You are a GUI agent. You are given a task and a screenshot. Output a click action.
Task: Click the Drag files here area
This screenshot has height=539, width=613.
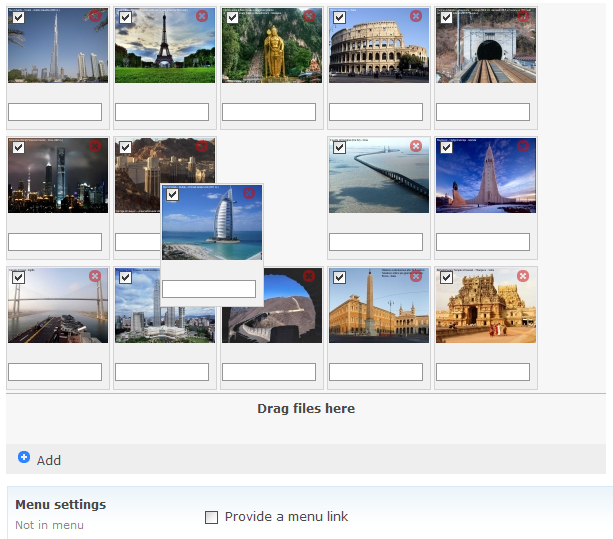coord(306,408)
